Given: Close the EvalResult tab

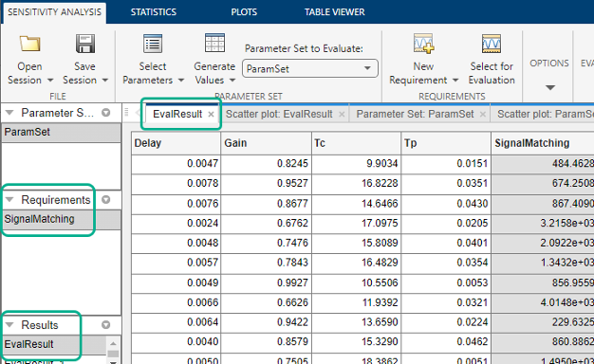Looking at the screenshot, I should pyautogui.click(x=211, y=115).
